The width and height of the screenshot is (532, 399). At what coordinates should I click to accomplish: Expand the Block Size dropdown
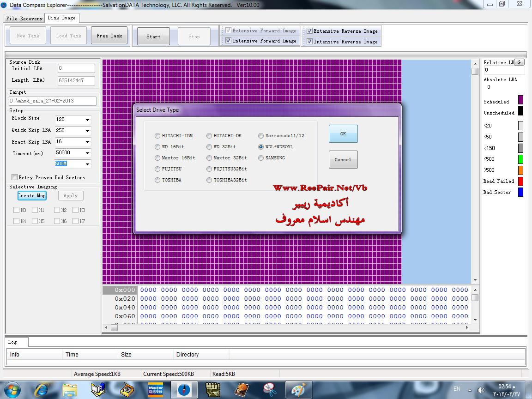click(x=87, y=120)
